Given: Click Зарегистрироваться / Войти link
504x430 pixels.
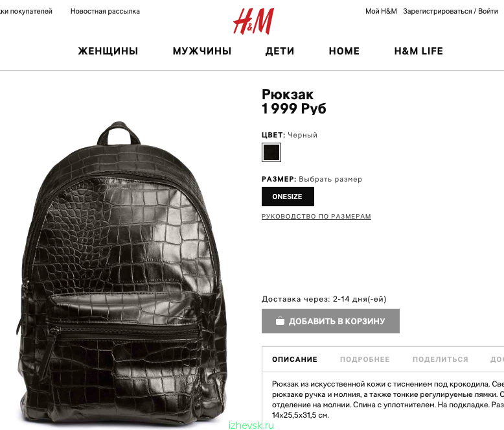Looking at the screenshot, I should (x=450, y=11).
